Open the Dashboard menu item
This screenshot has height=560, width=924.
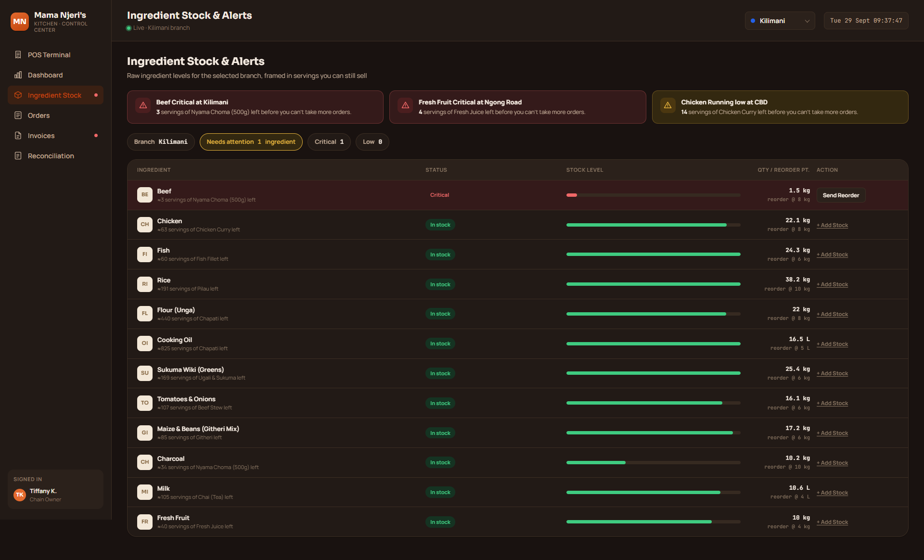[x=55, y=75]
